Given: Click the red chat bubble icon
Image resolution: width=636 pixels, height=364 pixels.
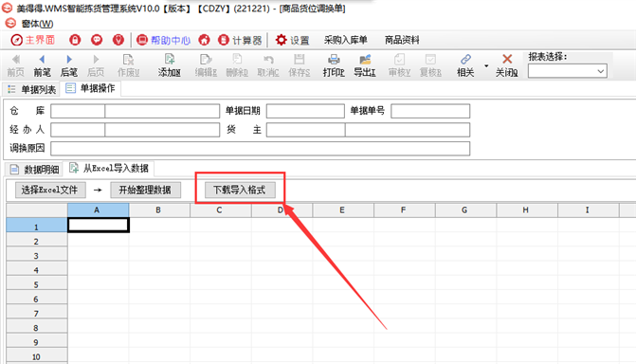Looking at the screenshot, I should point(97,40).
